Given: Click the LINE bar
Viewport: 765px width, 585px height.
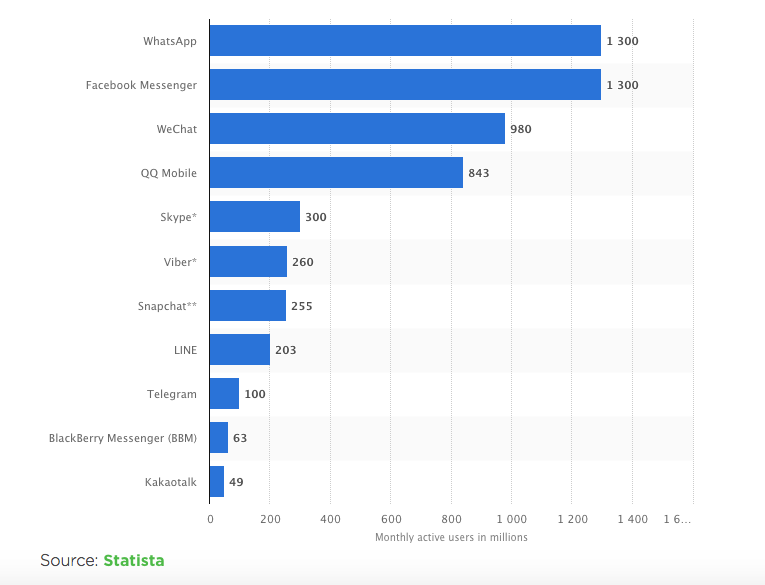Looking at the screenshot, I should point(240,349).
